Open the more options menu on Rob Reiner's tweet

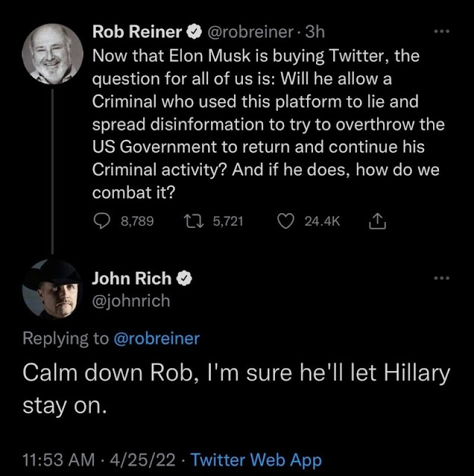pyautogui.click(x=442, y=33)
